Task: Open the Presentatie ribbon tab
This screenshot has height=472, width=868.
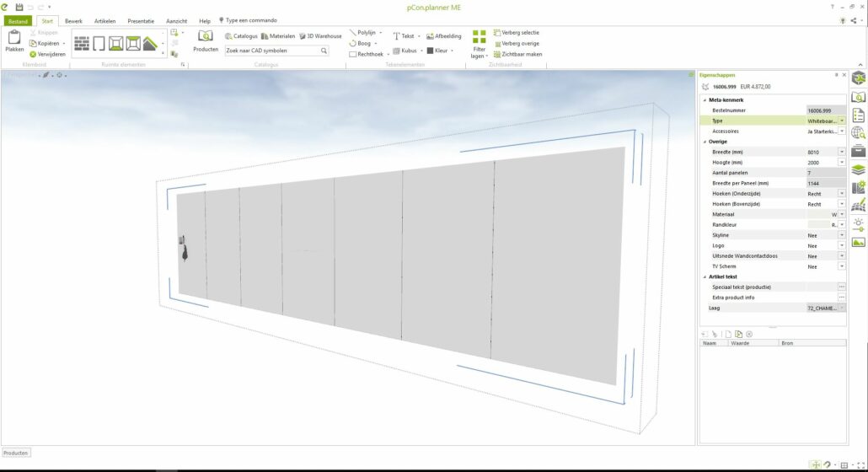Action: pos(141,20)
